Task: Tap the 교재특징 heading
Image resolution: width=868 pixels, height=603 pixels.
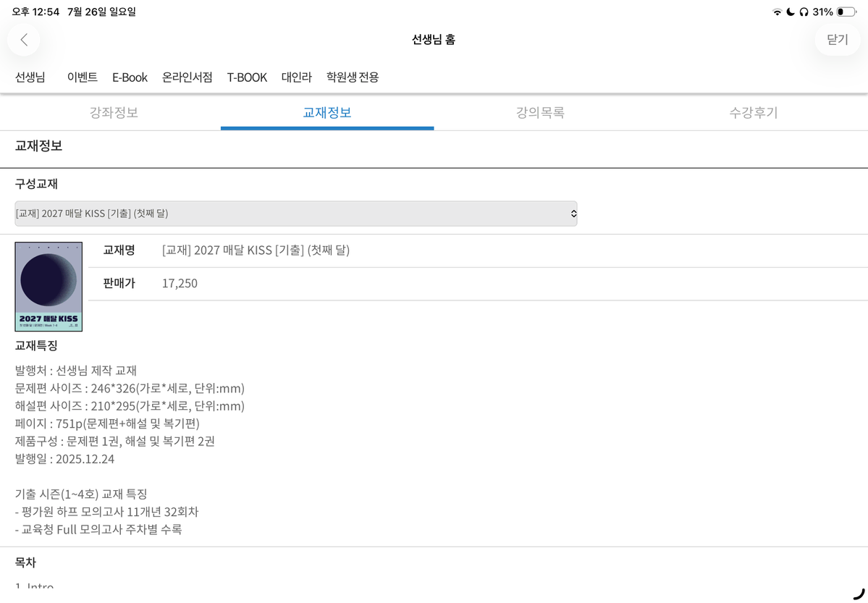Action: (x=36, y=346)
